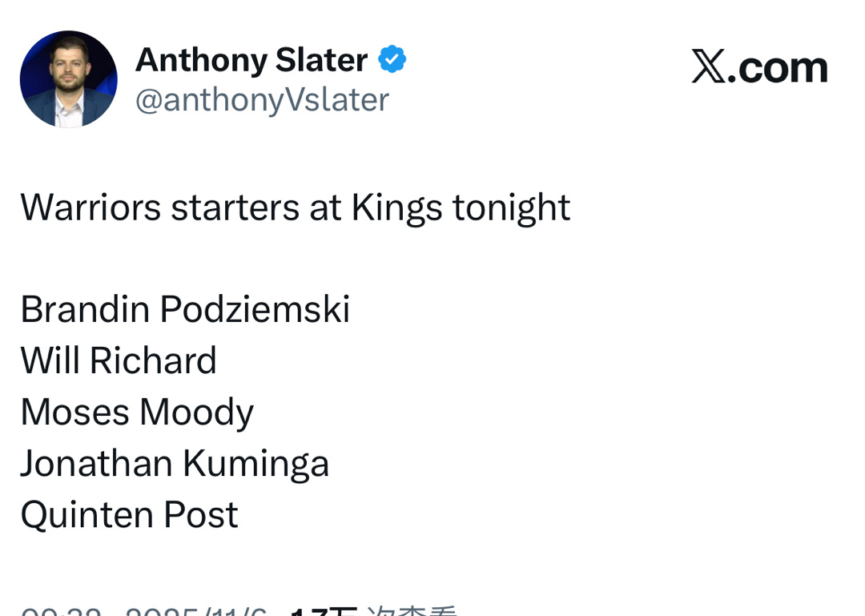The image size is (865, 616).
Task: Select the Quinten Post starter line
Action: click(x=129, y=514)
